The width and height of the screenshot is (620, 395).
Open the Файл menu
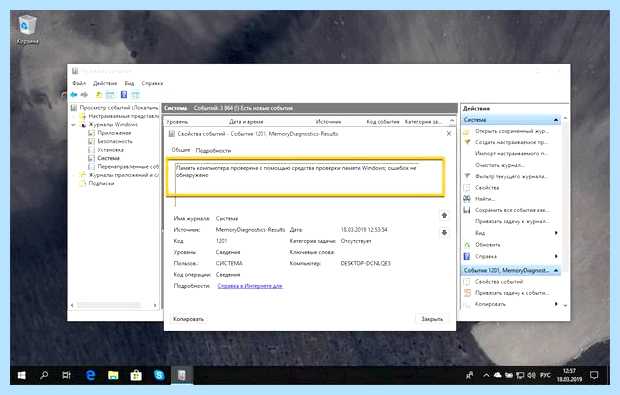[x=79, y=83]
